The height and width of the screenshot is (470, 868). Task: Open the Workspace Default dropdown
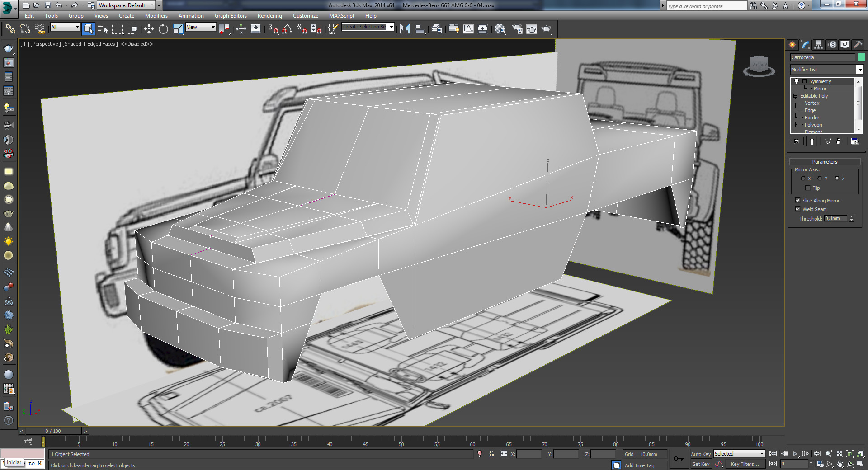pyautogui.click(x=127, y=5)
